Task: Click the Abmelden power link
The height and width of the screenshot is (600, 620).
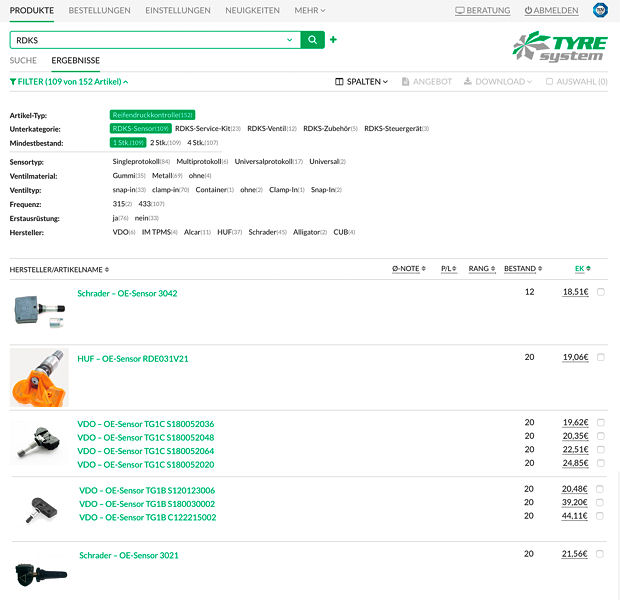Action: tap(551, 11)
